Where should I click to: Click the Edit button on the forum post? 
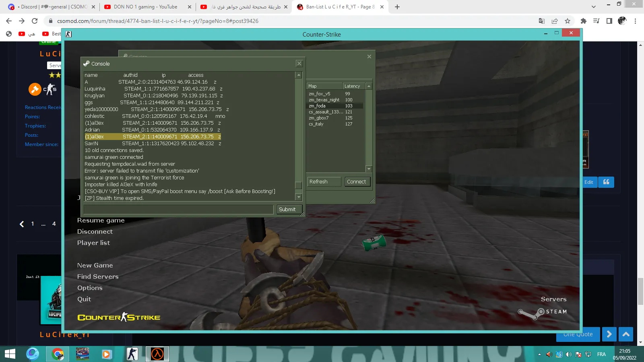coord(588,182)
